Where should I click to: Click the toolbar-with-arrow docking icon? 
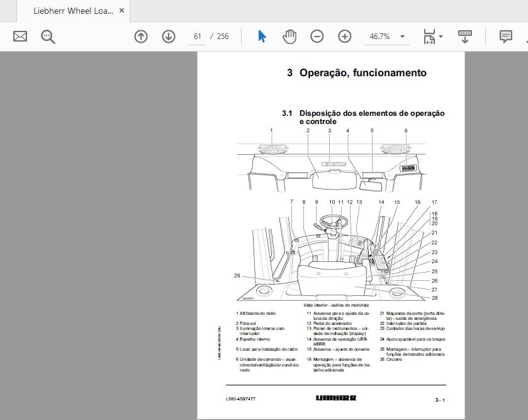tap(465, 37)
